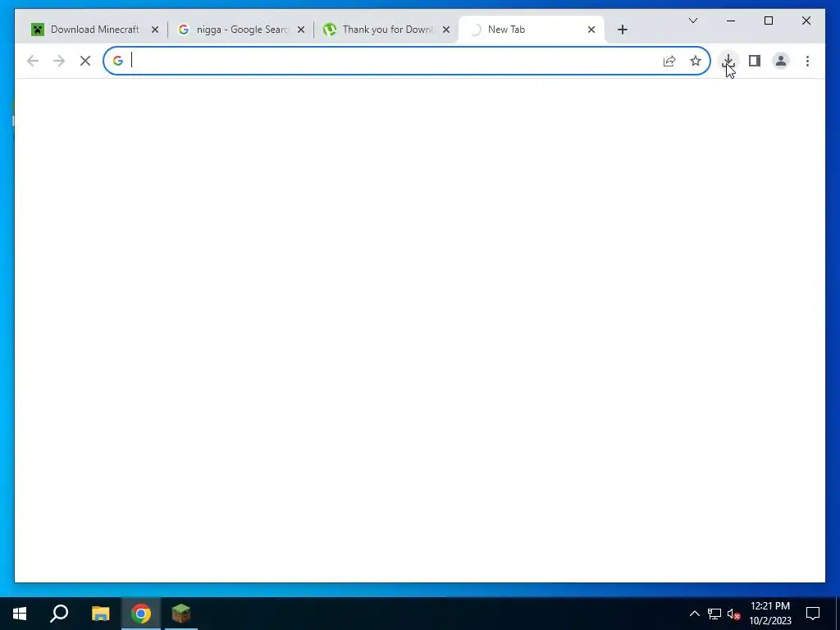Open the notification center icon
The height and width of the screenshot is (630, 840).
click(x=813, y=613)
